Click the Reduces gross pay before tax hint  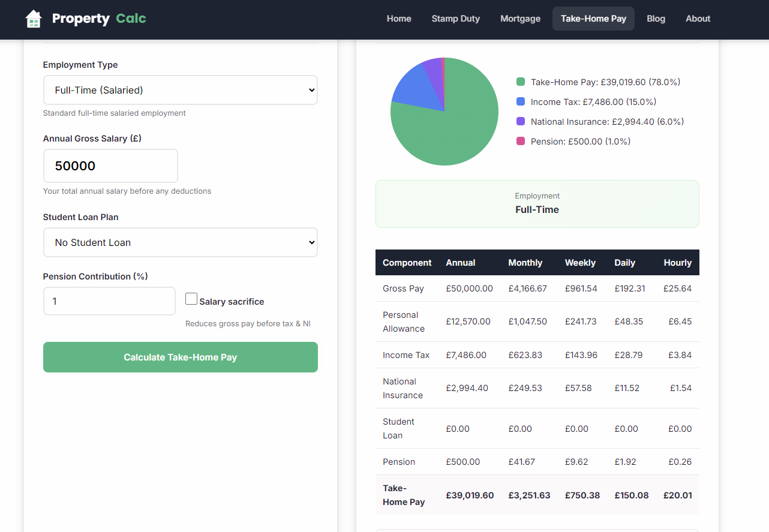tap(248, 324)
